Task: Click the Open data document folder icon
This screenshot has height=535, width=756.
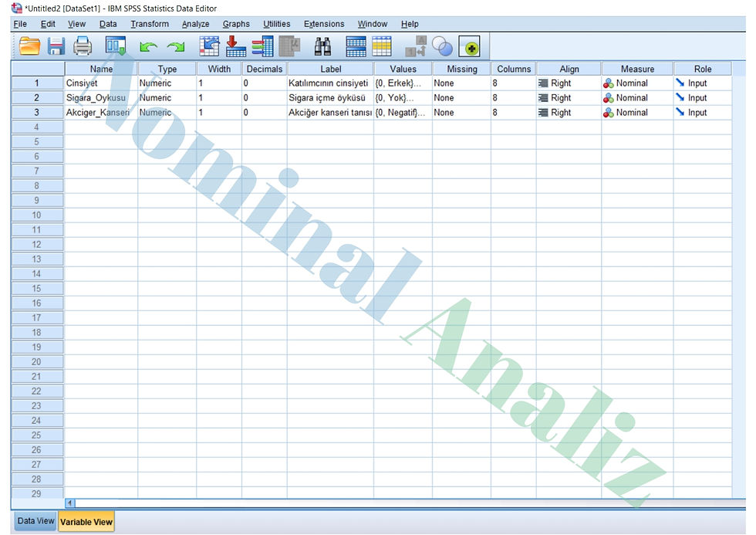Action: [29, 46]
